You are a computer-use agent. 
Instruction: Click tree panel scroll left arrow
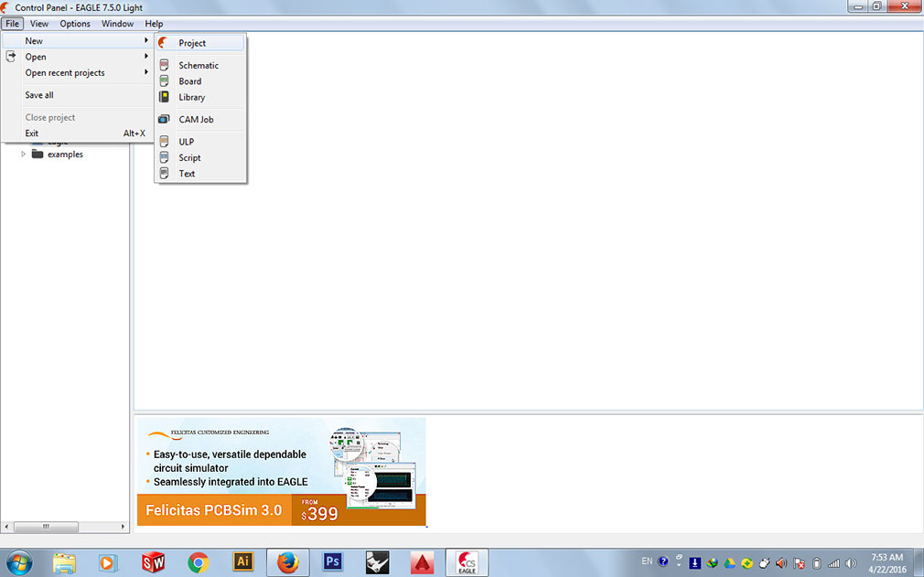coord(6,527)
